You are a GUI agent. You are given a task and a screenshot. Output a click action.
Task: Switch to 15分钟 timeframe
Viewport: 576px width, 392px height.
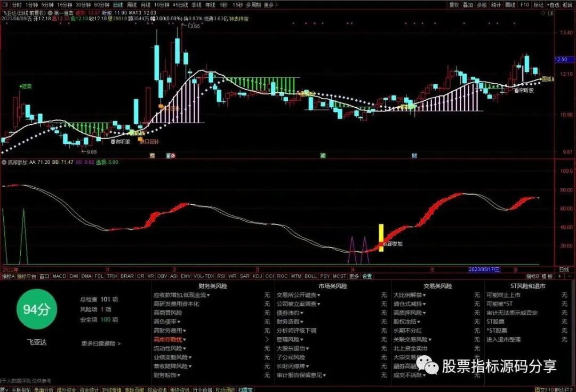[65, 5]
